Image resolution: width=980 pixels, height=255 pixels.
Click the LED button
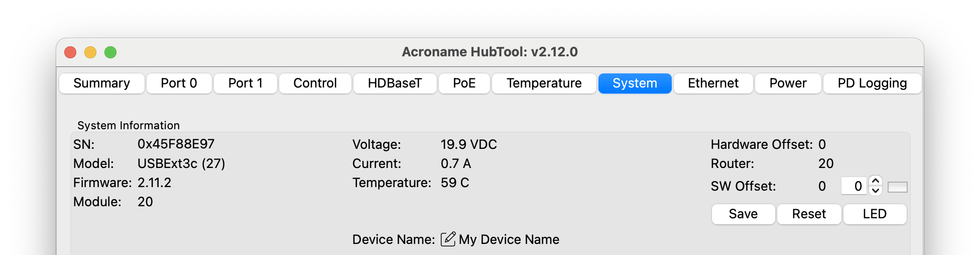coord(875,214)
